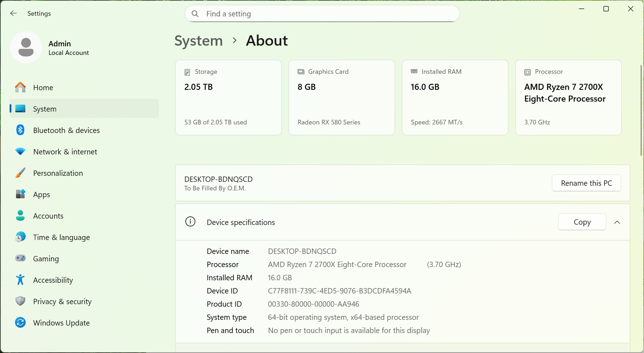Click the System monitor icon
The height and width of the screenshot is (353, 644).
point(20,109)
